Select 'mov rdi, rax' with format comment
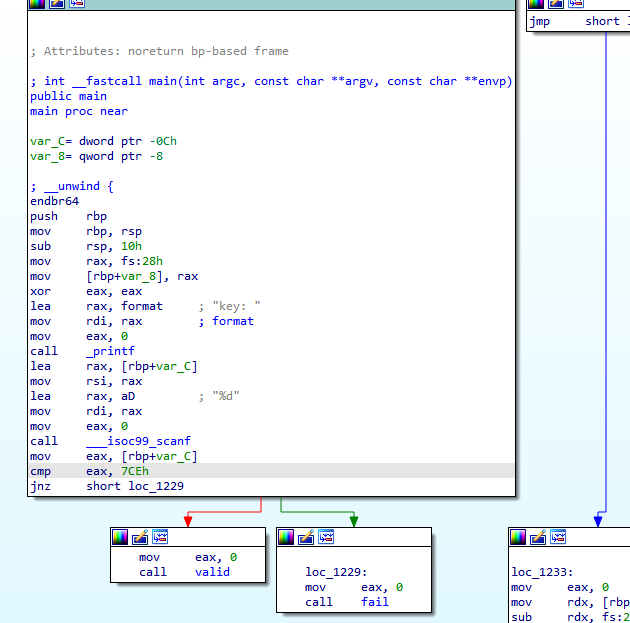Image resolution: width=630 pixels, height=623 pixels. click(142, 321)
